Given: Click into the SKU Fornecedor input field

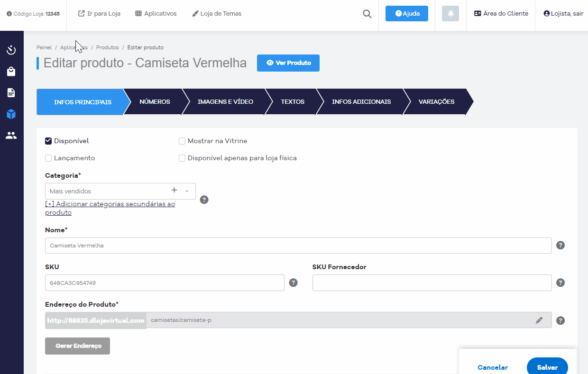Looking at the screenshot, I should coord(432,283).
